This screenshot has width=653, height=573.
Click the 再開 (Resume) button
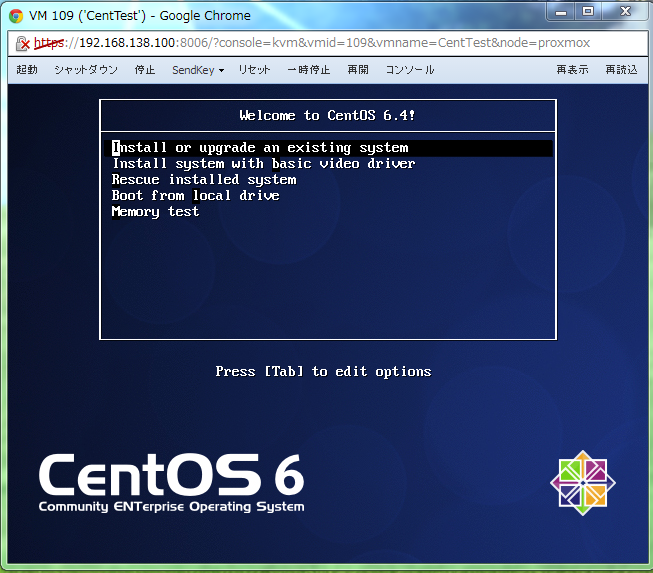point(358,70)
